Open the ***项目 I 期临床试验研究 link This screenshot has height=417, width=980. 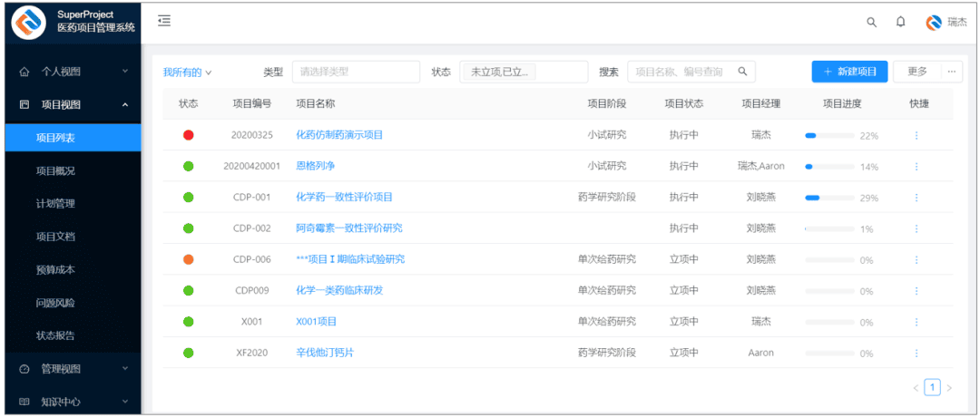pyautogui.click(x=350, y=259)
